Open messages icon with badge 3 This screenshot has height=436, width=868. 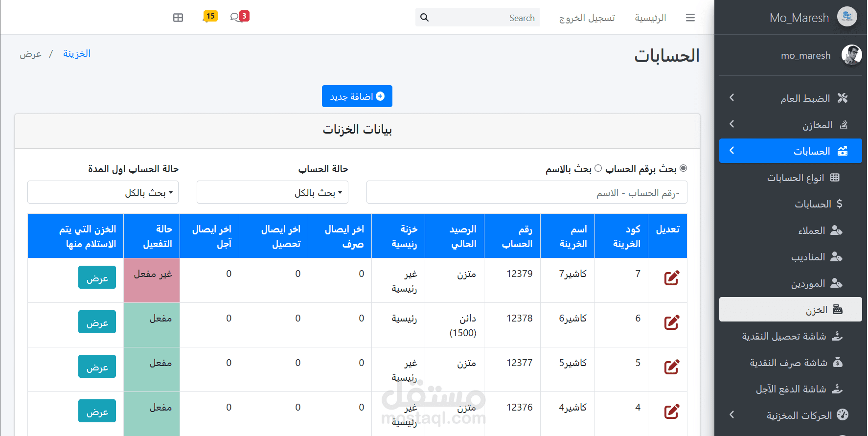(x=239, y=17)
